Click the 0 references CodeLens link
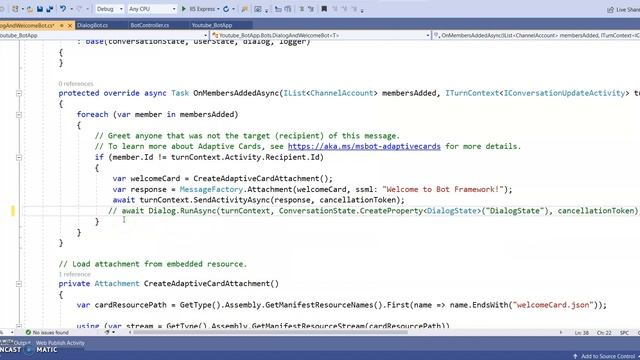This screenshot has height=360, width=640. [x=76, y=84]
